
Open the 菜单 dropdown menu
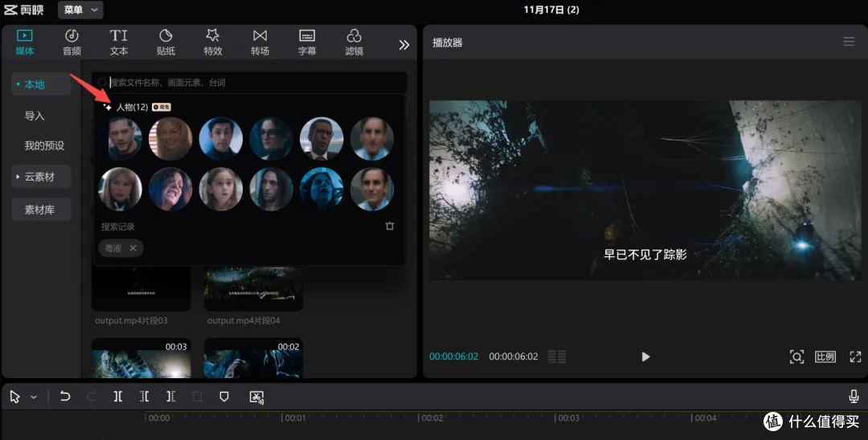click(80, 10)
